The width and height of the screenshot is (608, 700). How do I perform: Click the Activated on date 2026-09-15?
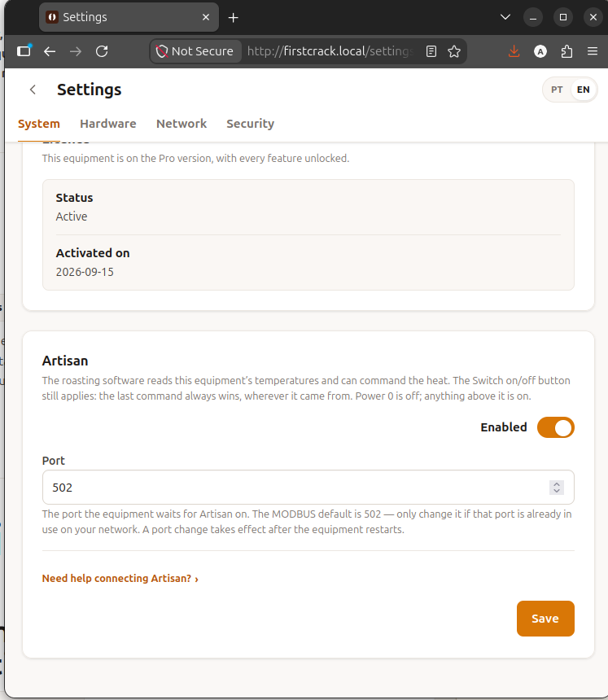point(85,272)
